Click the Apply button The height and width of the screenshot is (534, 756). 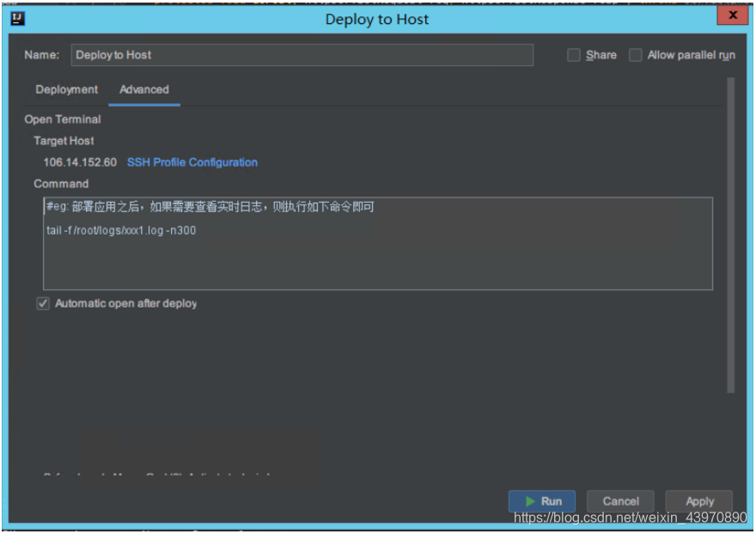[699, 501]
